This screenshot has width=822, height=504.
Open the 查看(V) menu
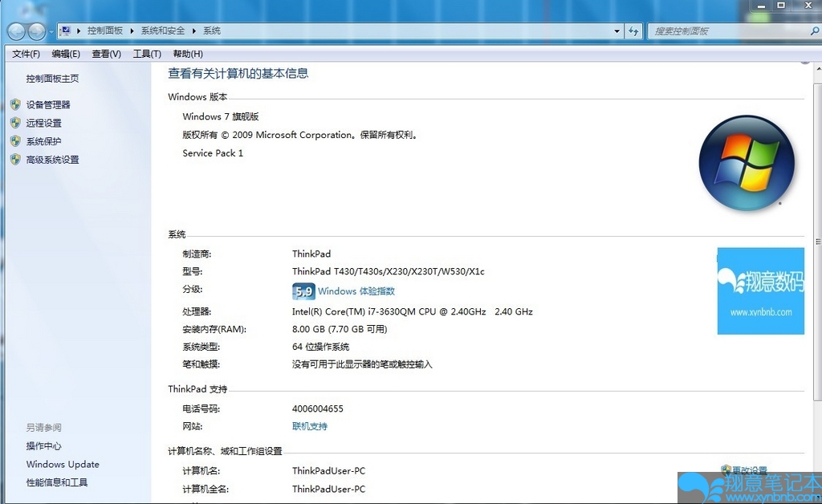click(107, 54)
